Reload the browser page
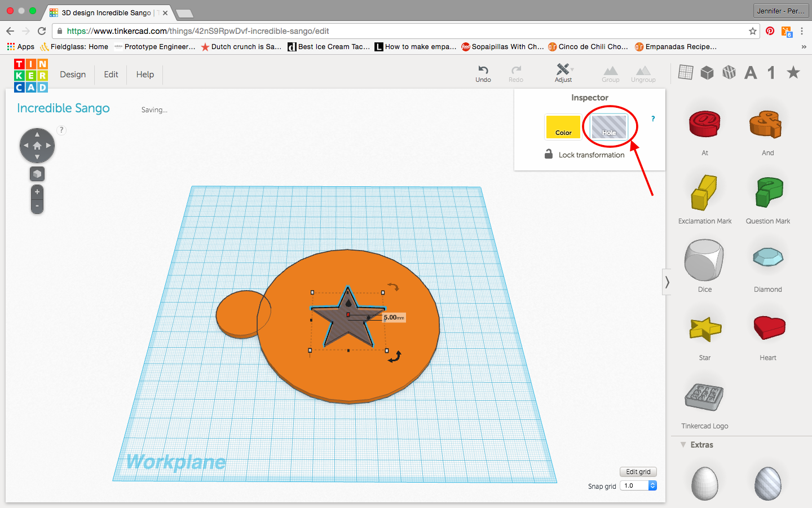 coord(41,31)
